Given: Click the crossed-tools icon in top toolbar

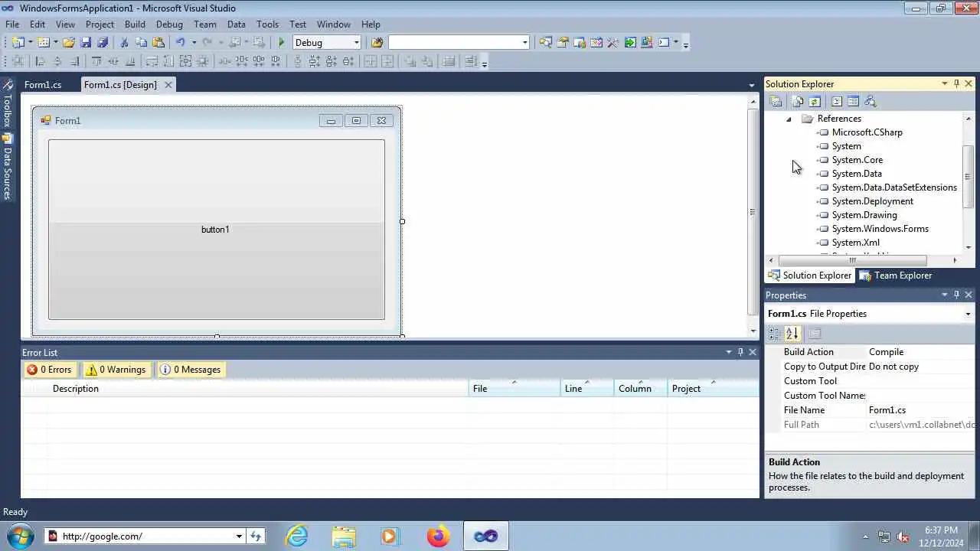Looking at the screenshot, I should pos(612,43).
